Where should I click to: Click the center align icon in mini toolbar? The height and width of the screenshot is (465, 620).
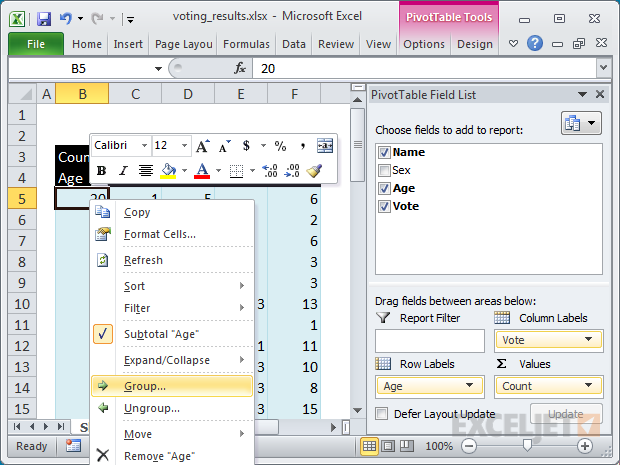coord(146,170)
